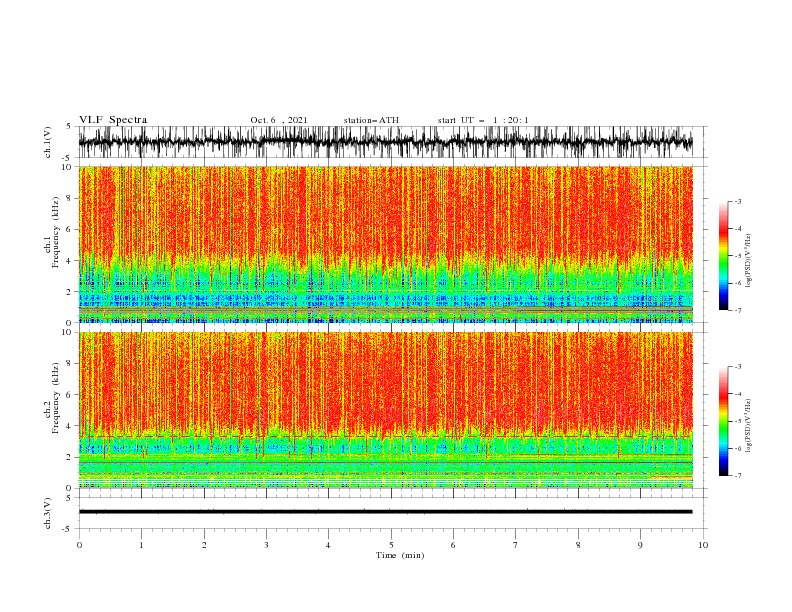Click the "ch.3(V)" waveform axis label

point(48,513)
